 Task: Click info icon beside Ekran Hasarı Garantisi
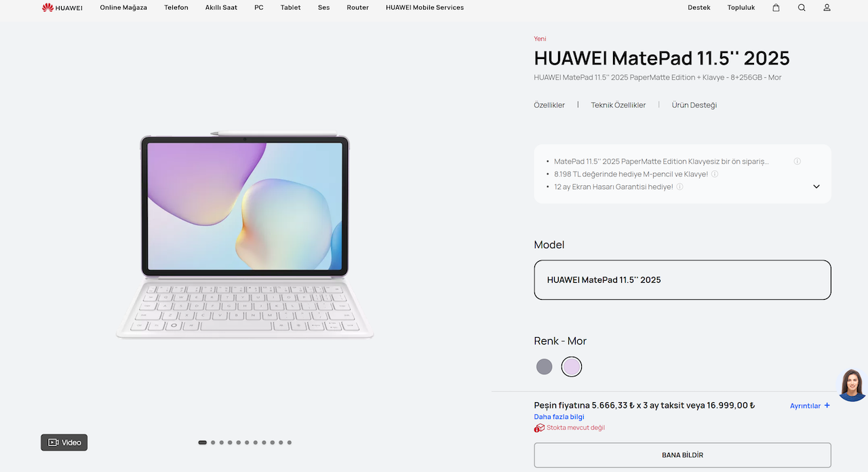(679, 186)
